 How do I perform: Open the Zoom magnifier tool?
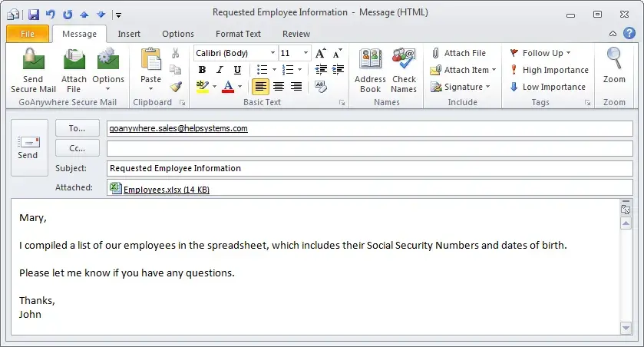(614, 60)
